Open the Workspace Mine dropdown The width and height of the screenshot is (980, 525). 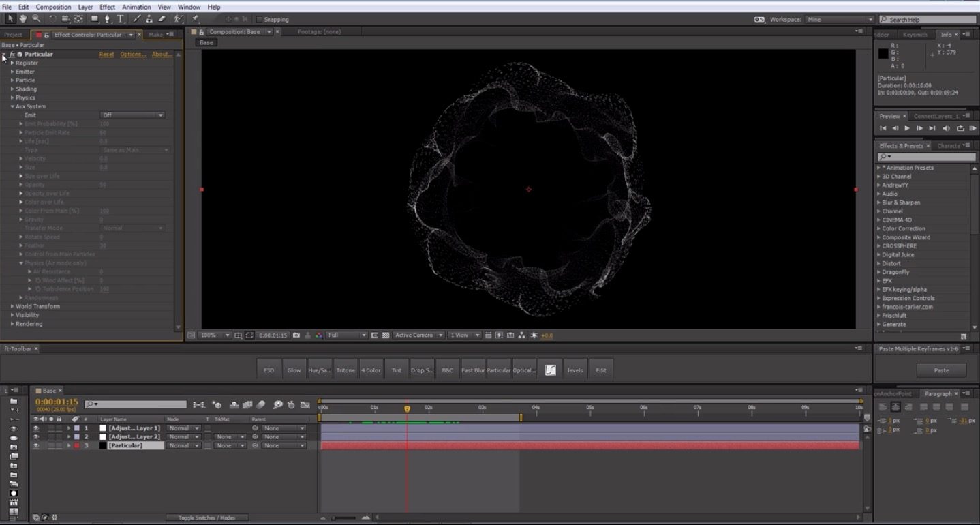point(840,20)
